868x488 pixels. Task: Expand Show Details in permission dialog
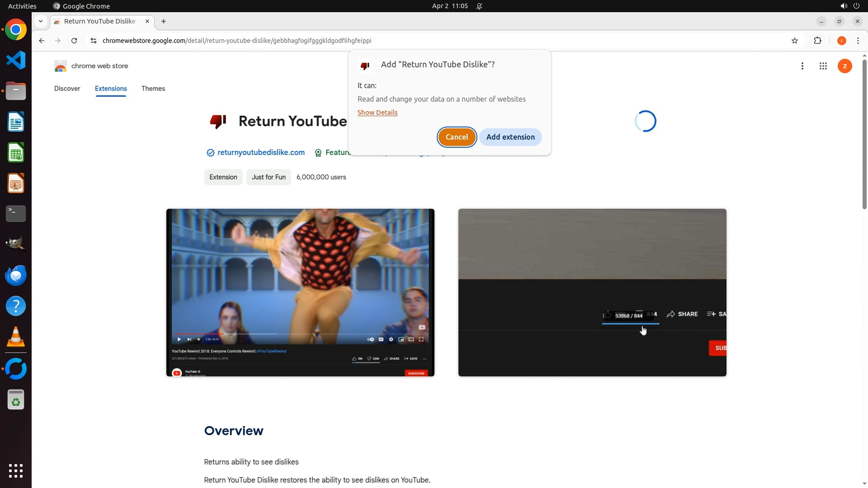(x=377, y=113)
